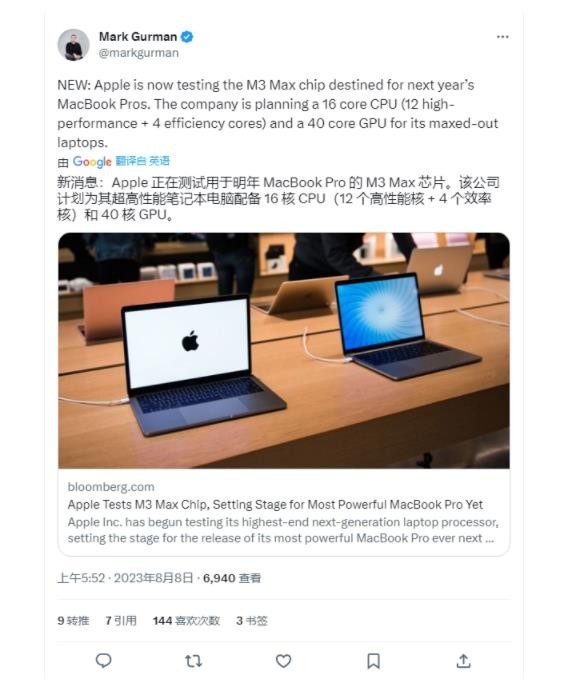Open the share upload icon
The image size is (568, 688).
click(x=463, y=660)
